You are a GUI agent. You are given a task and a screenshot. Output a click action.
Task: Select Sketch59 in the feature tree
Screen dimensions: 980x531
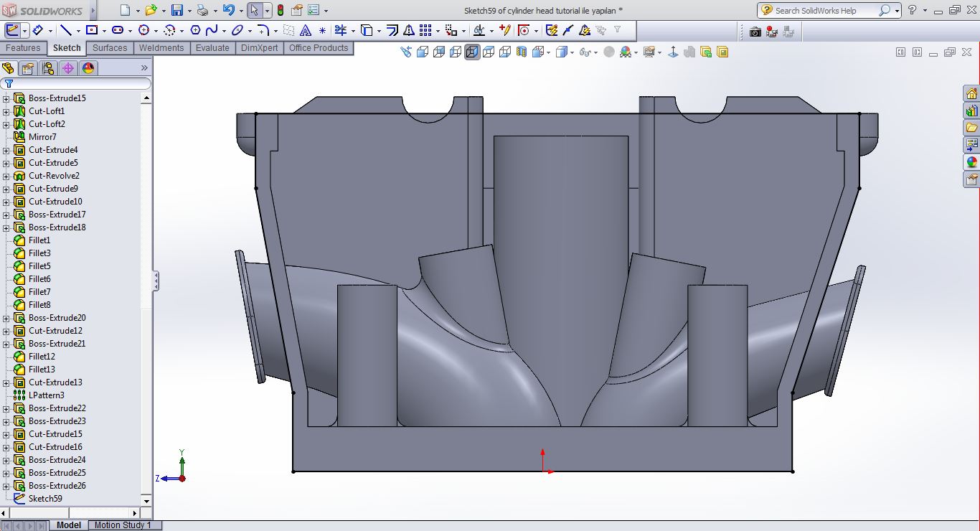coord(45,499)
